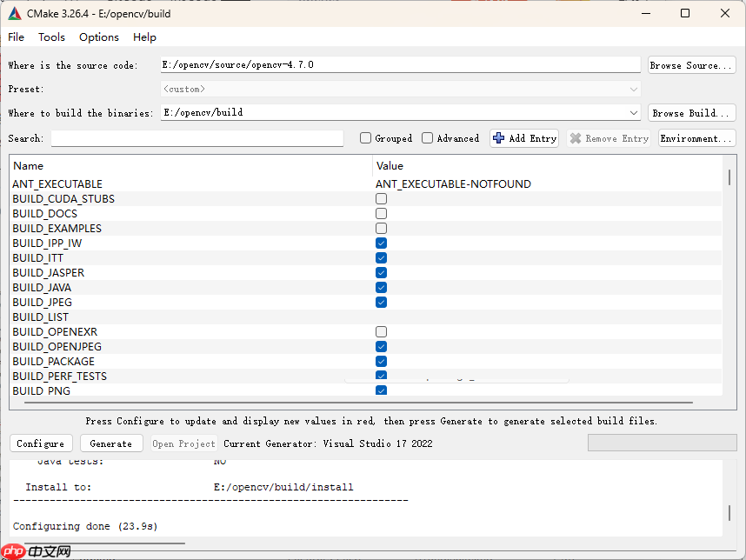This screenshot has width=746, height=560.
Task: Open the Browse Source dialog
Action: [x=690, y=64]
